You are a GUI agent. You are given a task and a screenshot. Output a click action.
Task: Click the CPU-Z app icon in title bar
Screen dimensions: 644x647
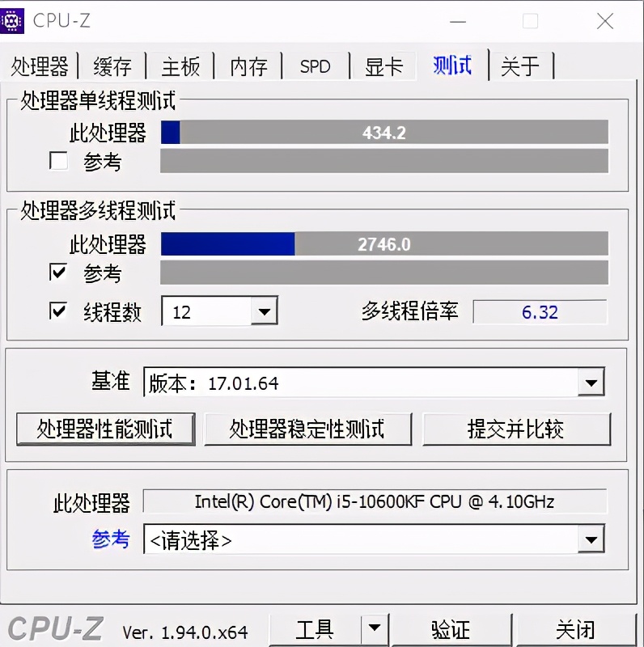click(11, 21)
